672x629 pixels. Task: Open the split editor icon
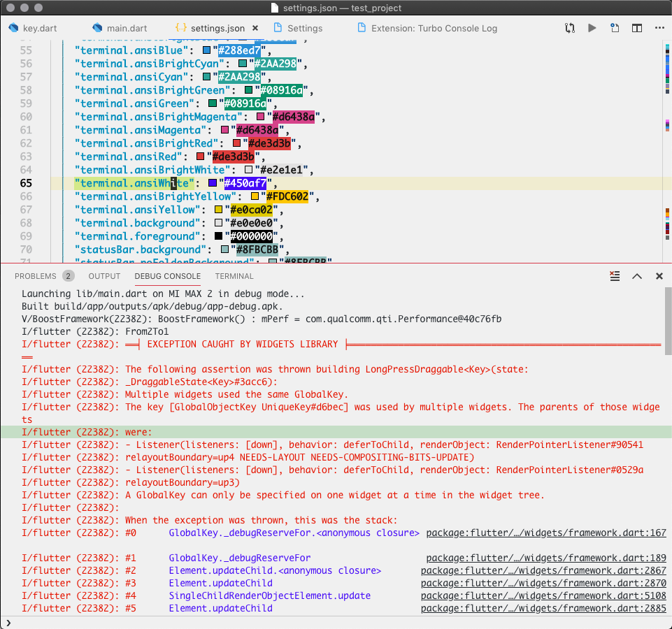coord(637,28)
